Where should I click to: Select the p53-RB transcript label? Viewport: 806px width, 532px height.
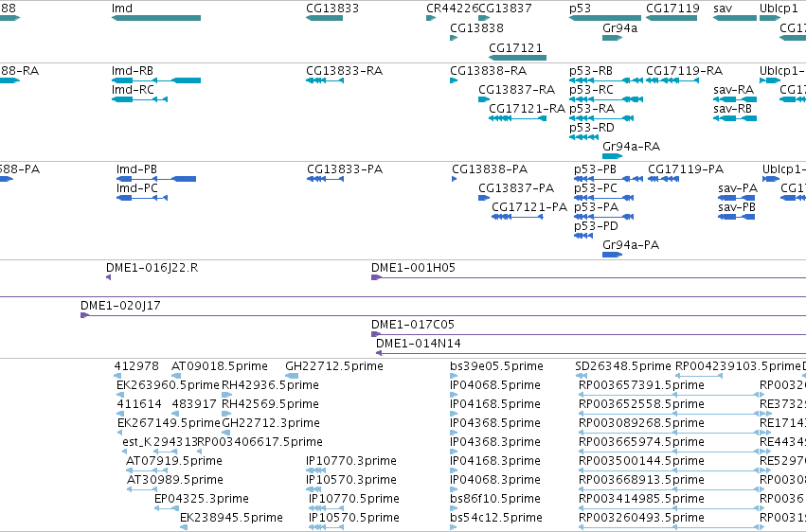tap(591, 71)
